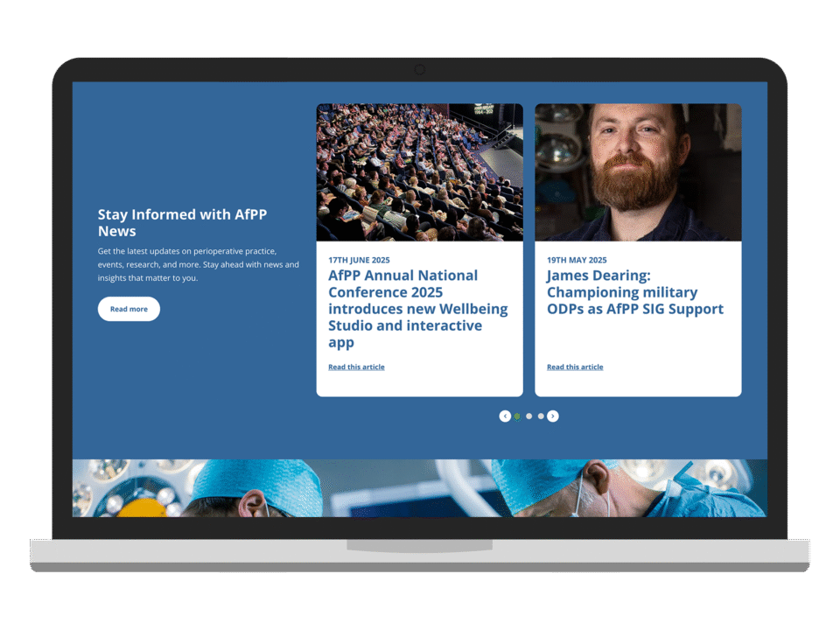This screenshot has width=840, height=630.
Task: Click the paragraph about latest perioperative updates
Action: pyautogui.click(x=199, y=264)
